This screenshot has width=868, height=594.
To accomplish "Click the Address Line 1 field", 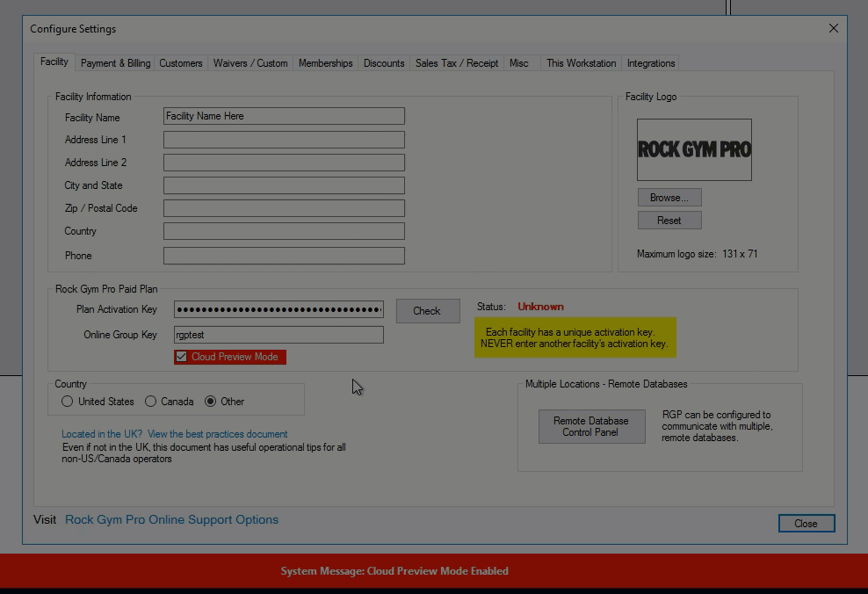I will [x=284, y=140].
